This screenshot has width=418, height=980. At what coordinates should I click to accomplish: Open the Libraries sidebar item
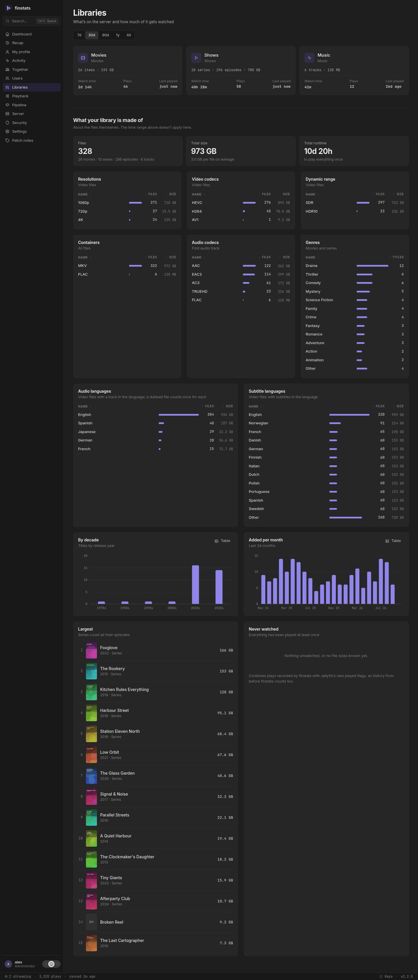coord(32,87)
